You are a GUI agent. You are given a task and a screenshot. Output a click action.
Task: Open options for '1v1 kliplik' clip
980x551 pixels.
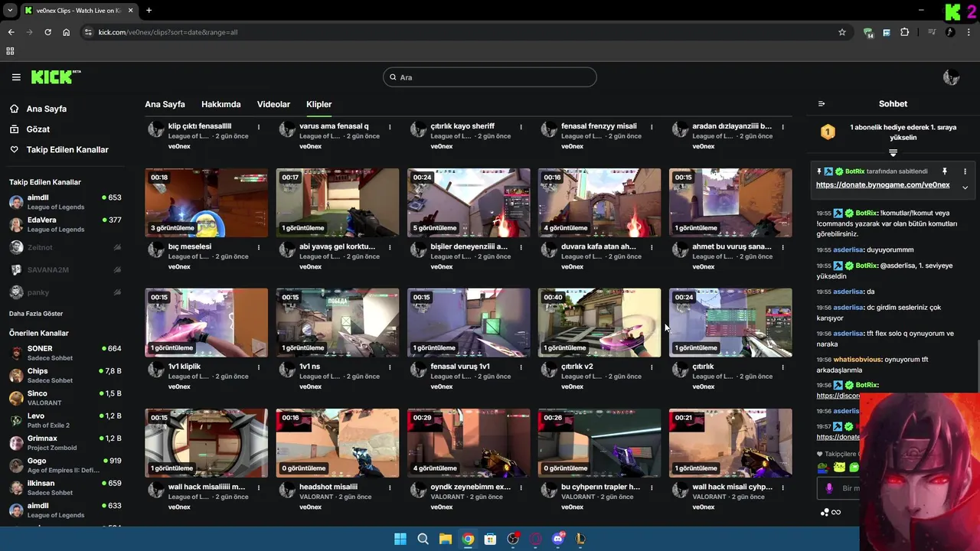point(259,367)
